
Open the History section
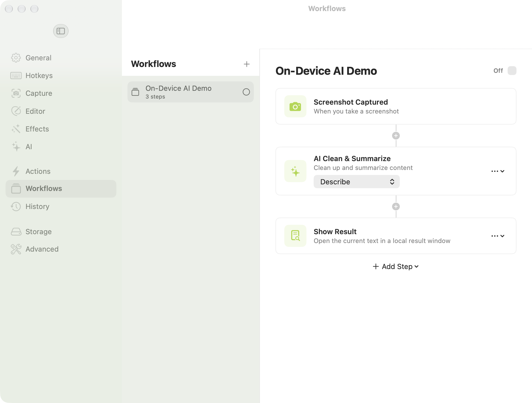click(x=61, y=206)
